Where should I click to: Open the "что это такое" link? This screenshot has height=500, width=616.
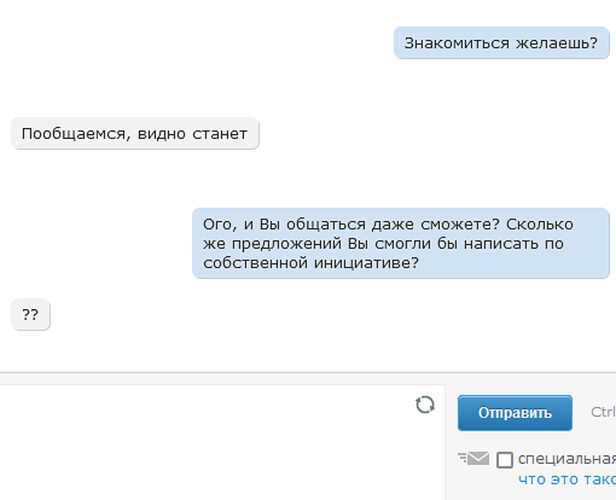[x=566, y=479]
